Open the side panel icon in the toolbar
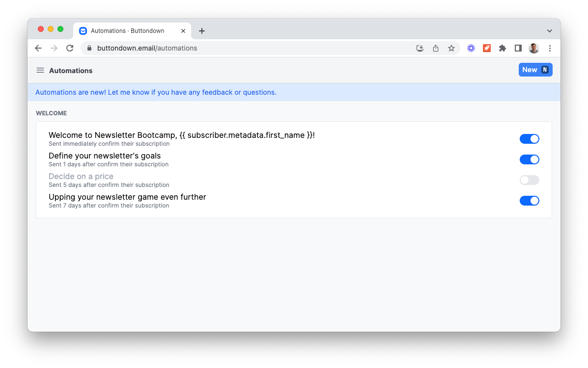 click(x=518, y=48)
